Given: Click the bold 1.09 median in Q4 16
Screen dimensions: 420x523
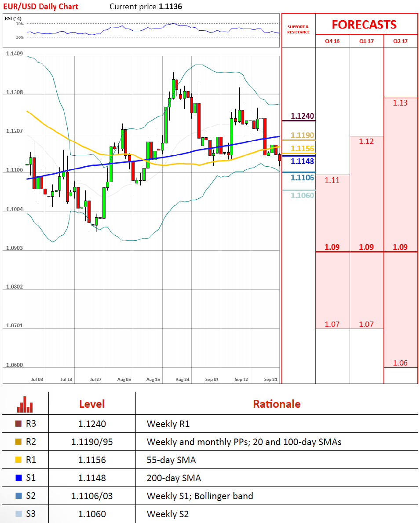Looking at the screenshot, I should coord(332,247).
